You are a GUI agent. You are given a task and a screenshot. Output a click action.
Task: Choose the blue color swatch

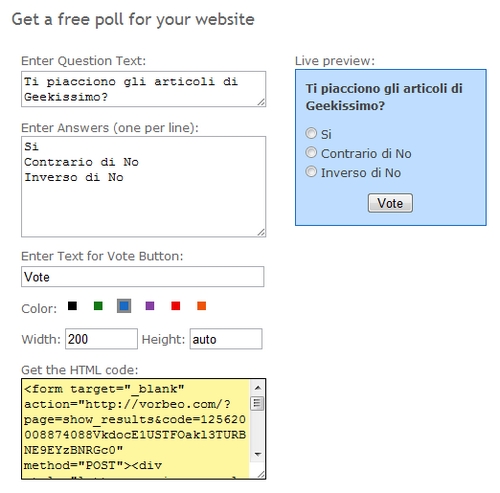124,306
